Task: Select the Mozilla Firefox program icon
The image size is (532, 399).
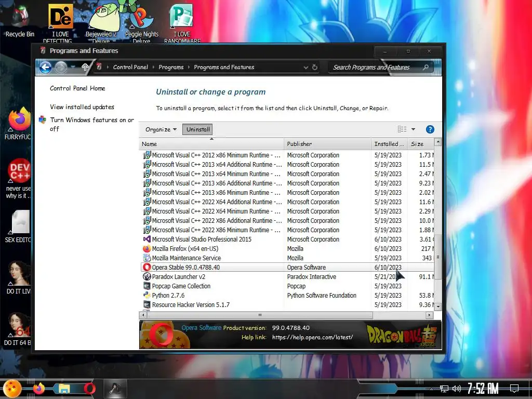Action: 147,249
